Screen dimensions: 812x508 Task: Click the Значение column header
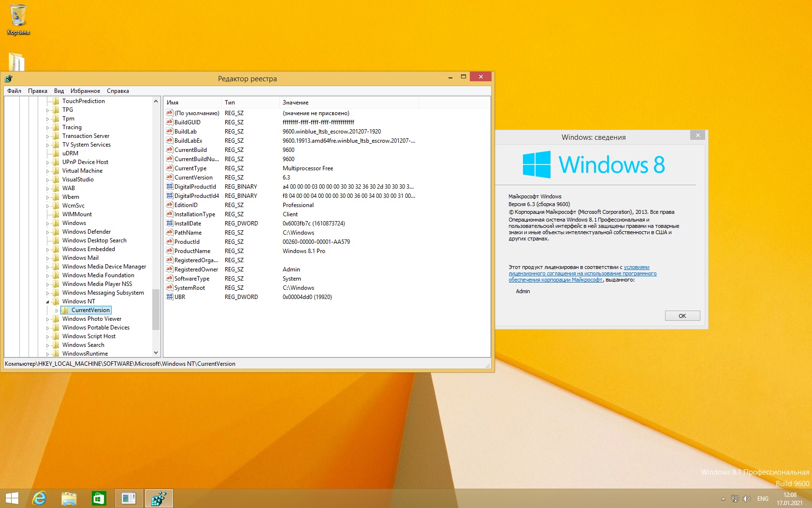pos(295,103)
